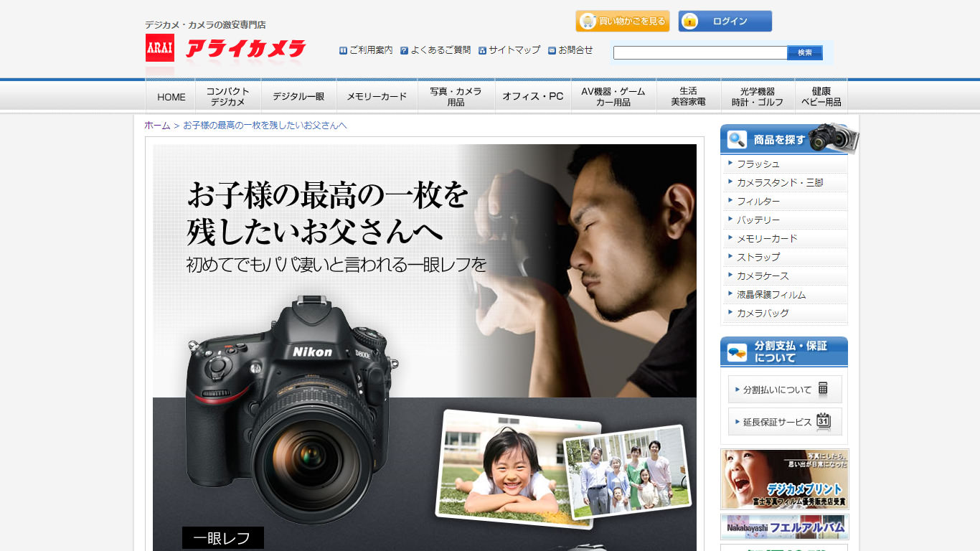Open the コンパクトデジカメ menu item
The height and width of the screenshot is (551, 980).
click(x=228, y=96)
